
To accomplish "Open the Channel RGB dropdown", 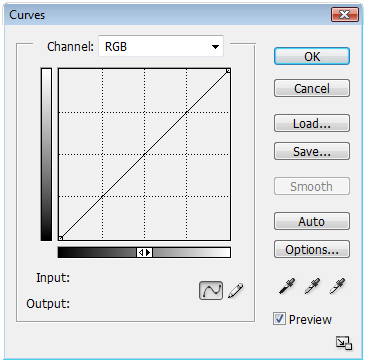I will click(161, 46).
